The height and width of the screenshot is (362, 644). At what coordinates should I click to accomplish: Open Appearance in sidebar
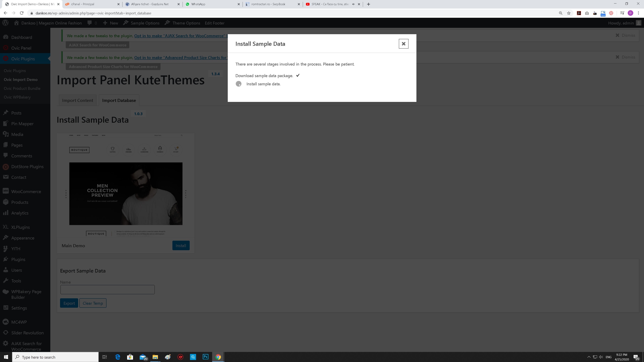pos(25,238)
